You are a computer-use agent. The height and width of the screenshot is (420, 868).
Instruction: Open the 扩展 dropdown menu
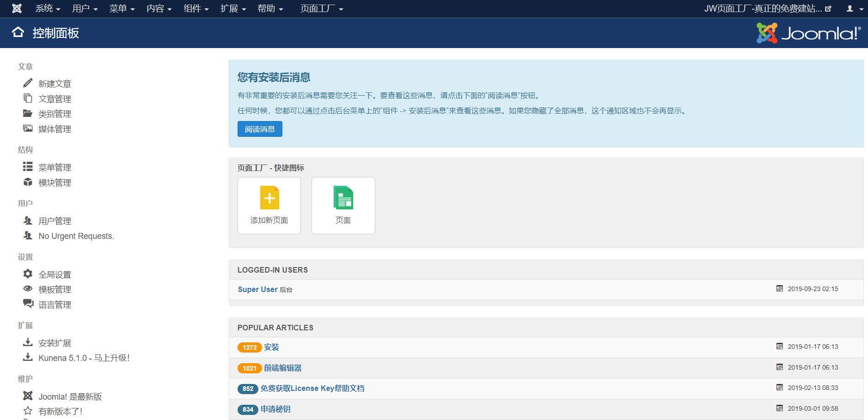click(233, 9)
